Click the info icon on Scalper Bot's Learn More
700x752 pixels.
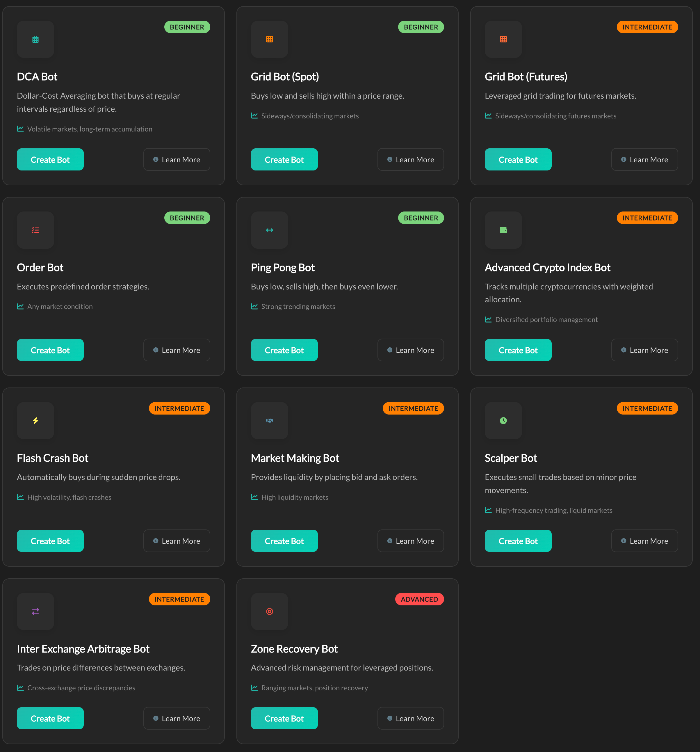coord(624,541)
